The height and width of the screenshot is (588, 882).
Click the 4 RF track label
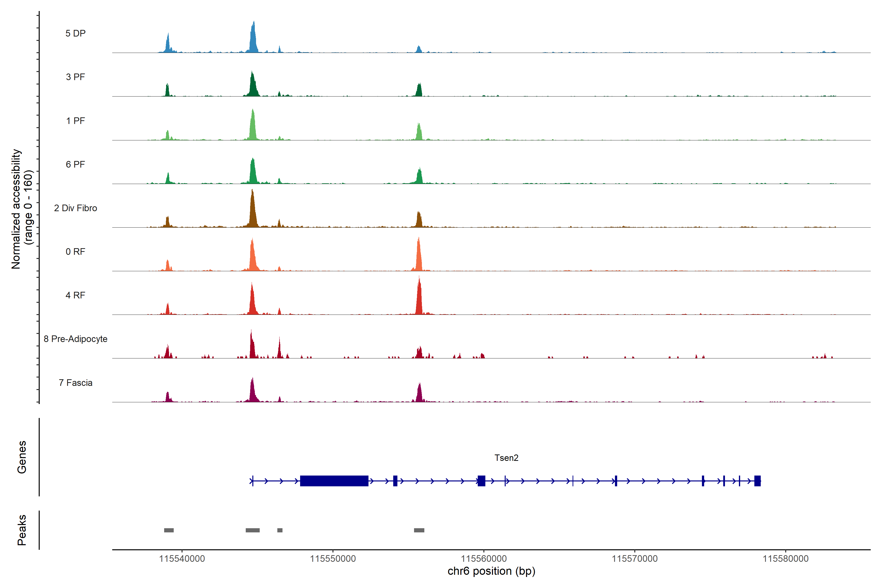point(75,295)
